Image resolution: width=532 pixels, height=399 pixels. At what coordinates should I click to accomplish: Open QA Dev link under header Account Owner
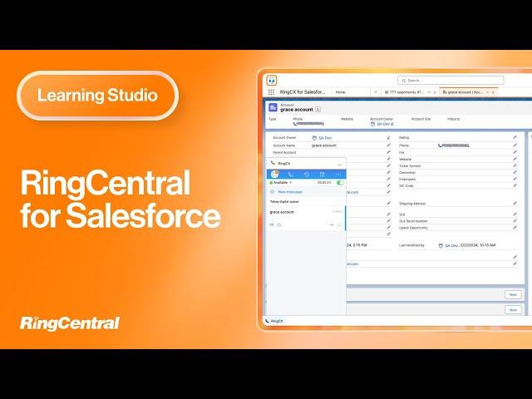[383, 124]
